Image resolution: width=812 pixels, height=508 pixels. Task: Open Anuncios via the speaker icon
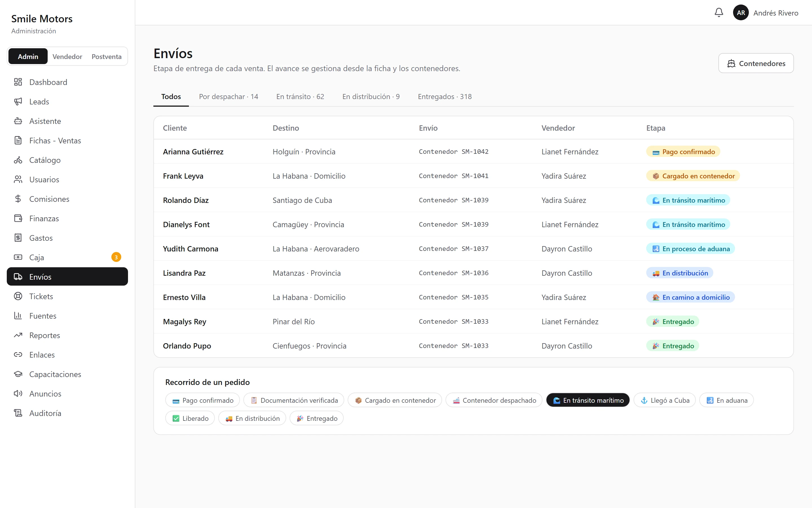[18, 394]
